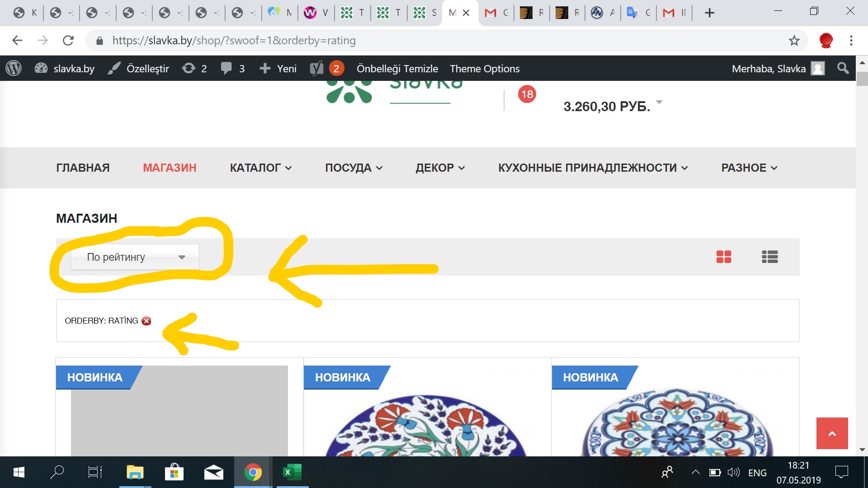Open Task View on taskbar
This screenshot has height=488, width=868.
click(95, 472)
